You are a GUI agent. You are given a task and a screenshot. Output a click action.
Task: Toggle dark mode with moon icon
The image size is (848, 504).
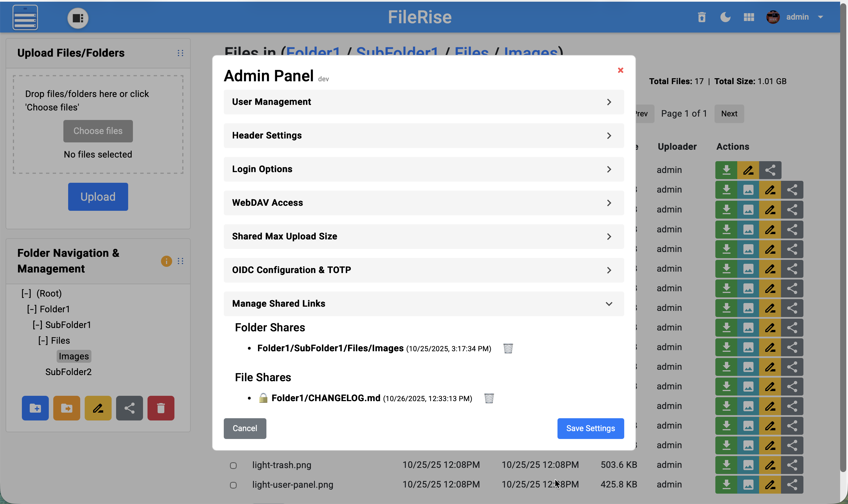pos(725,17)
